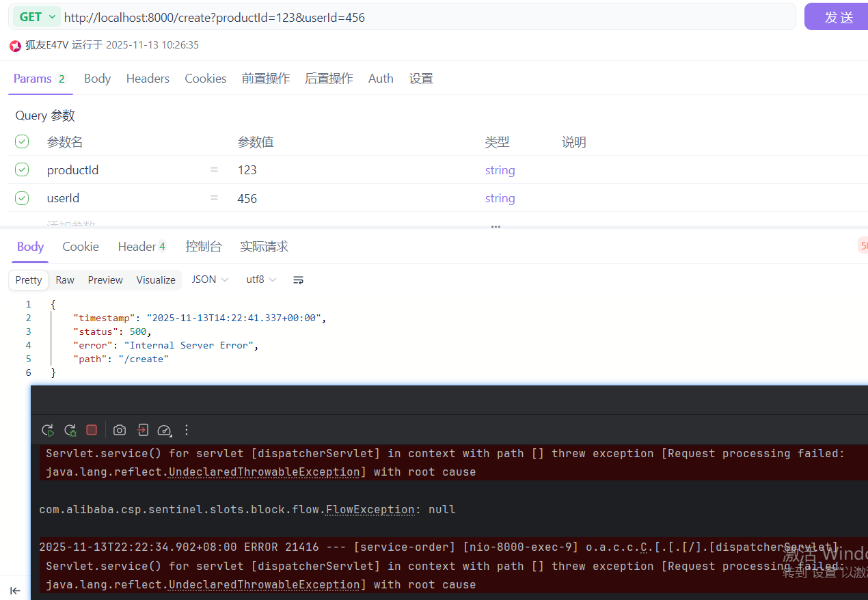Open the profiler gauge icon
This screenshot has width=868, height=600.
[164, 430]
